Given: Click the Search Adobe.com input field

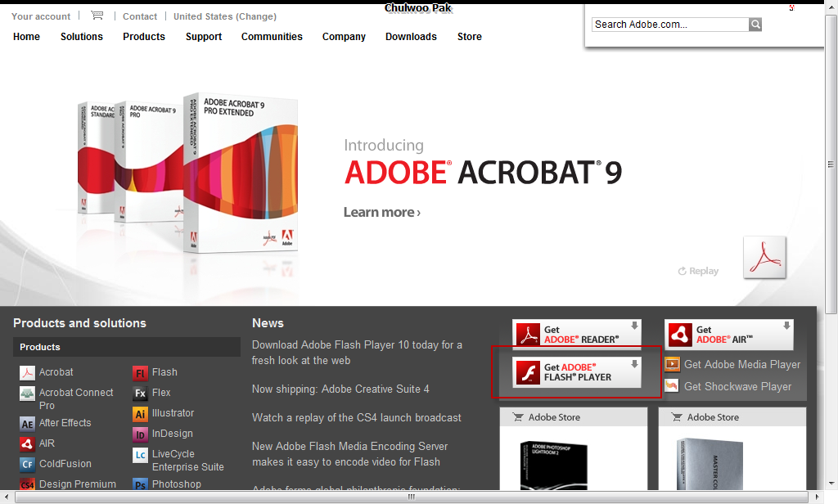Looking at the screenshot, I should [669, 25].
